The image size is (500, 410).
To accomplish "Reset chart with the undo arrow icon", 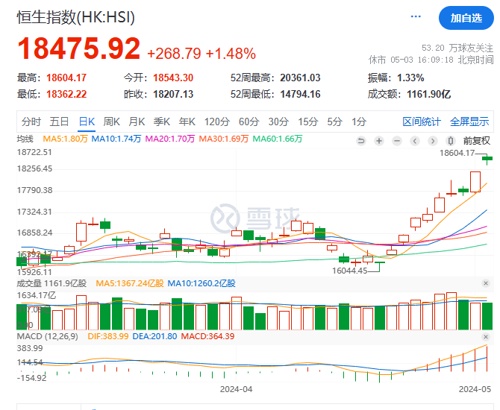I will click(x=361, y=141).
